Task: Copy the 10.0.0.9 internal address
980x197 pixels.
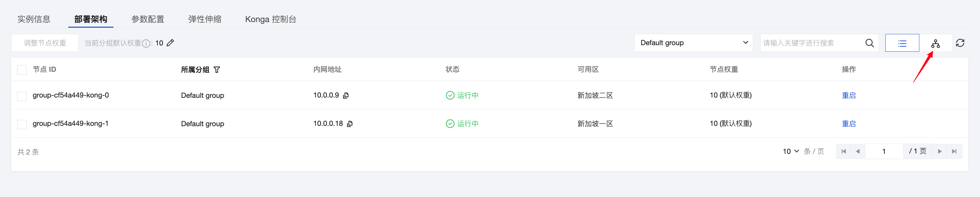Action: point(346,96)
